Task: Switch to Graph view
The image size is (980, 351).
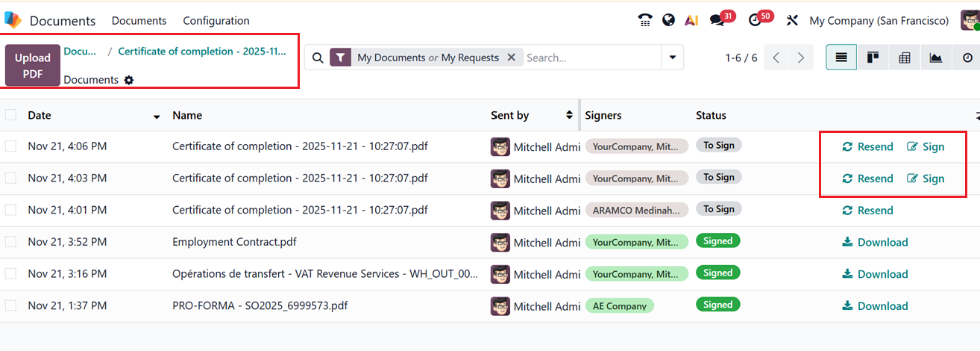Action: point(936,58)
